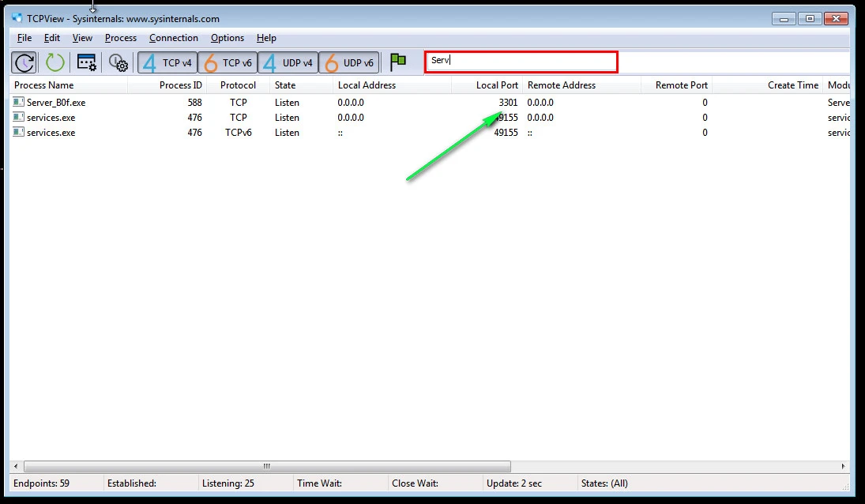This screenshot has width=865, height=504.
Task: Click Close Wait: status bar entry
Action: point(415,483)
